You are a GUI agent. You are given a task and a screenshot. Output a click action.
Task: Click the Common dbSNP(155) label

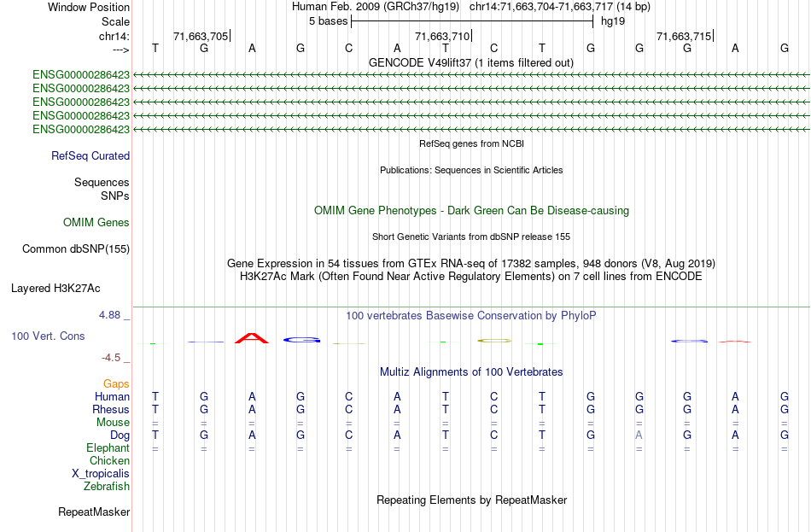(x=75, y=249)
